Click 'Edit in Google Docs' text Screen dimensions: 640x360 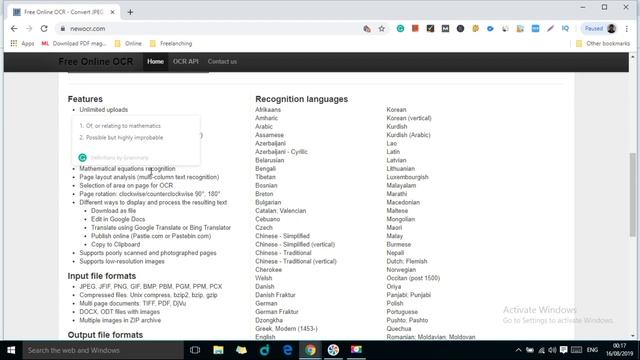[118, 219]
